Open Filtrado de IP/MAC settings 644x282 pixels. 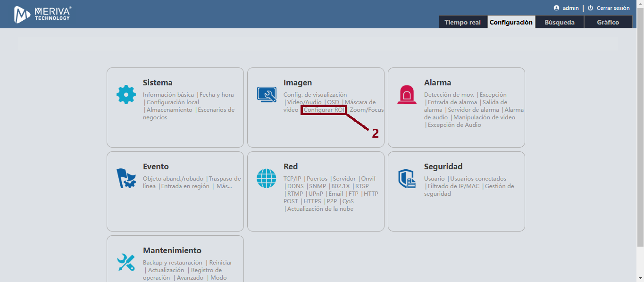(x=453, y=186)
